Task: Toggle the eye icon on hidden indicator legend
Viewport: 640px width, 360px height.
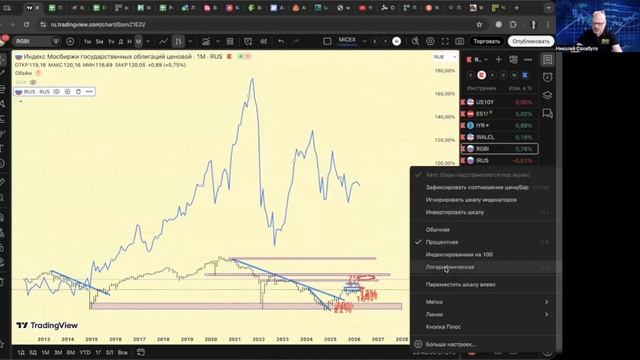Action: [x=33, y=82]
